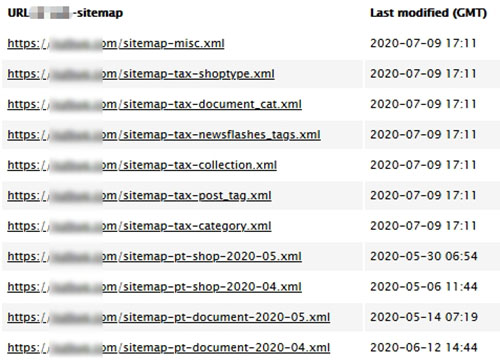Open the sitemap-tax-shoptype.xml link
This screenshot has height=363, width=500.
click(141, 74)
